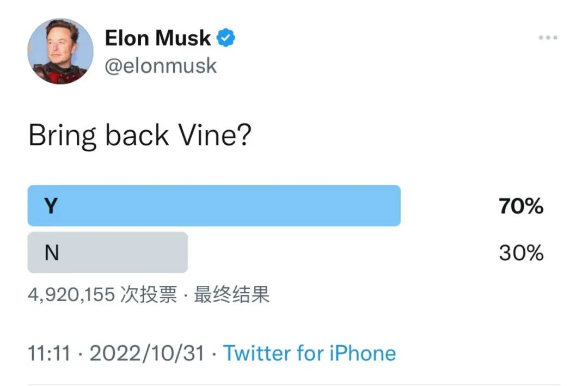Click the blue verified checkmark badge
588x386 pixels.
point(226,38)
